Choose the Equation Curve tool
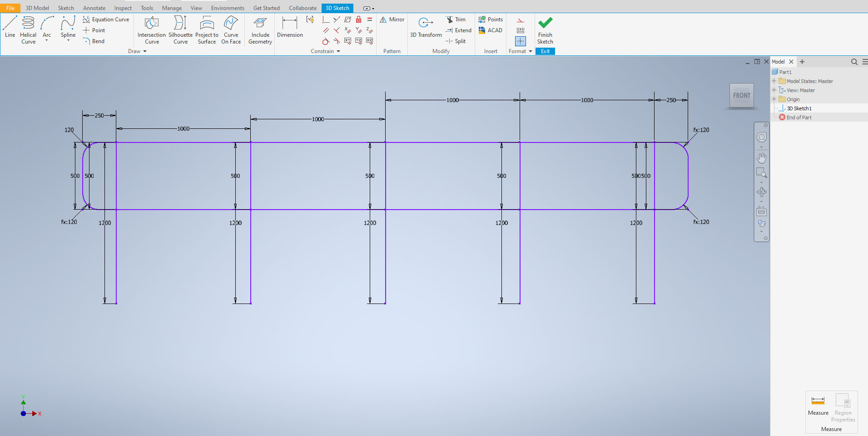The height and width of the screenshot is (436, 868). pos(106,20)
